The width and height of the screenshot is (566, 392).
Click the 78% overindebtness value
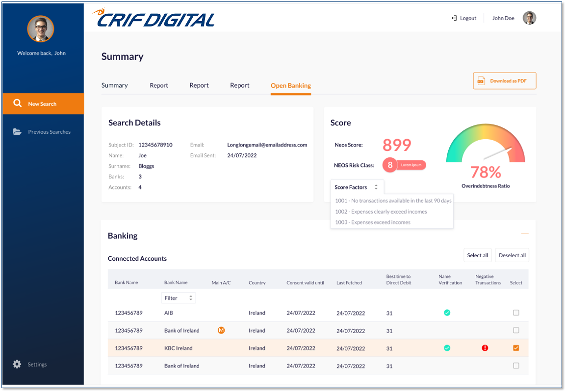pyautogui.click(x=486, y=172)
